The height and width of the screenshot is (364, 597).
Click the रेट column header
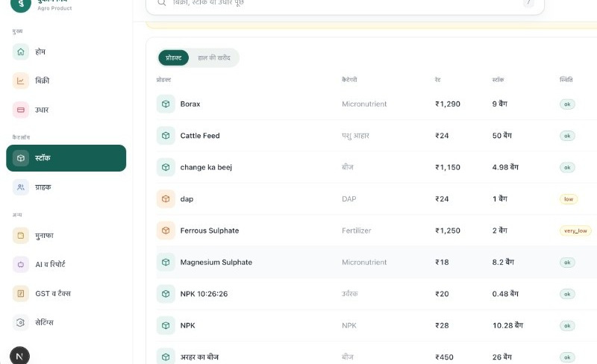pos(438,80)
